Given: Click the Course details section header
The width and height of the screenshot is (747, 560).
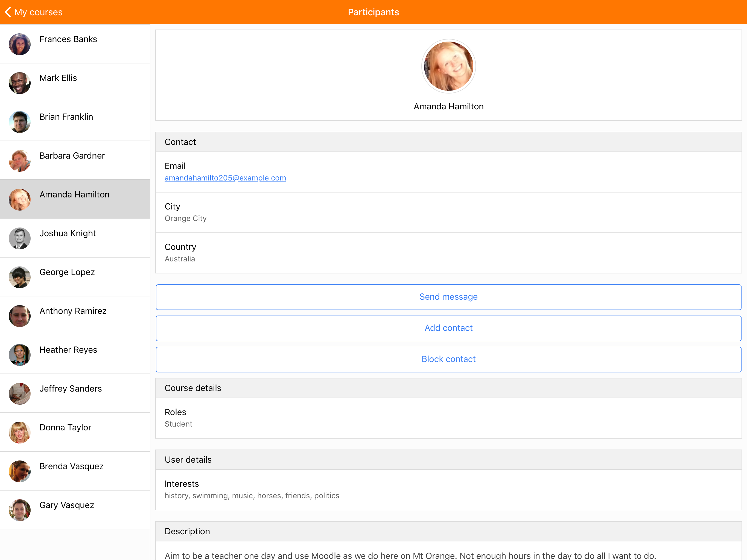Looking at the screenshot, I should (448, 388).
